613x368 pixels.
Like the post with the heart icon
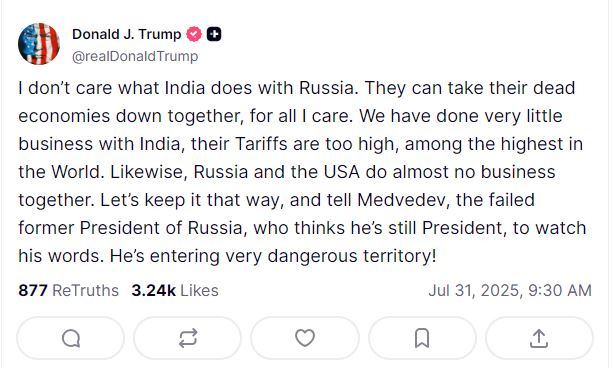305,338
